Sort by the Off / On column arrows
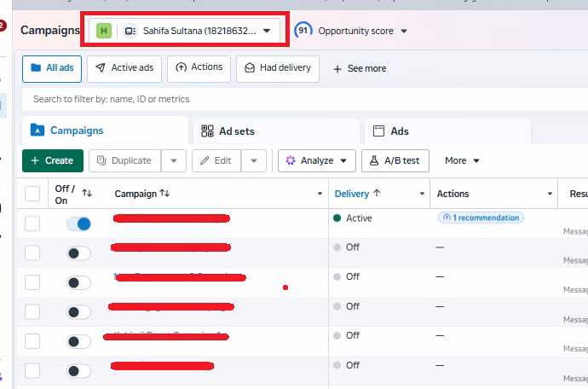This screenshot has height=389, width=588. pyautogui.click(x=87, y=193)
